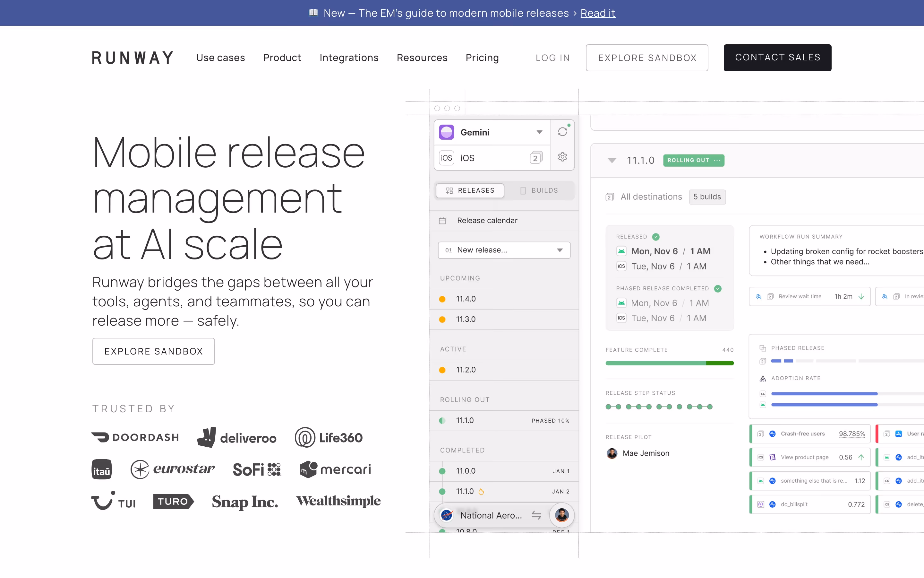The image size is (924, 578).
Task: Open the New release dropdown
Action: tap(504, 250)
